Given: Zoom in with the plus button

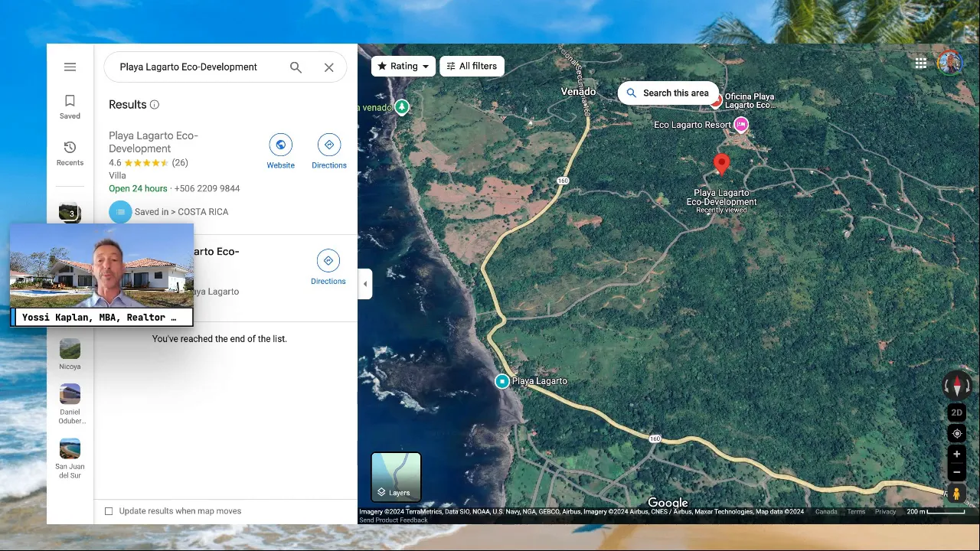Looking at the screenshot, I should click(956, 455).
